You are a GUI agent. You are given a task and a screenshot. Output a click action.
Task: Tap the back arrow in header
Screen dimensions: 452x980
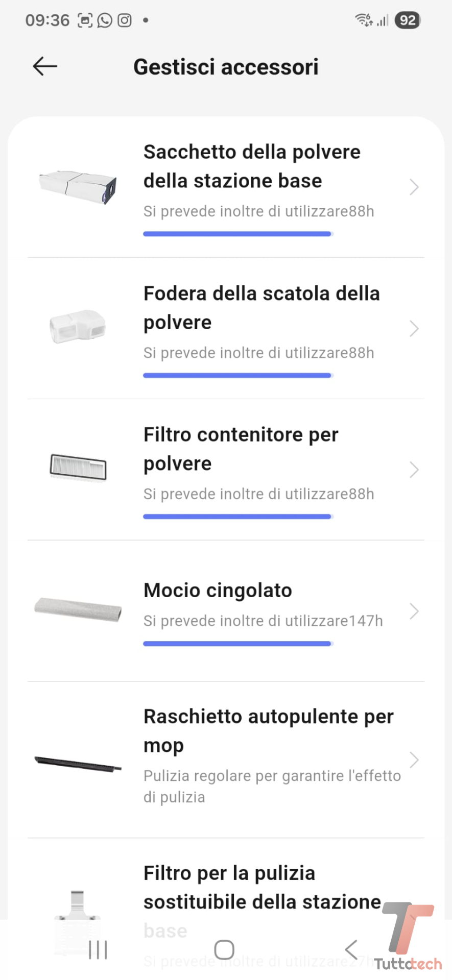click(x=45, y=66)
